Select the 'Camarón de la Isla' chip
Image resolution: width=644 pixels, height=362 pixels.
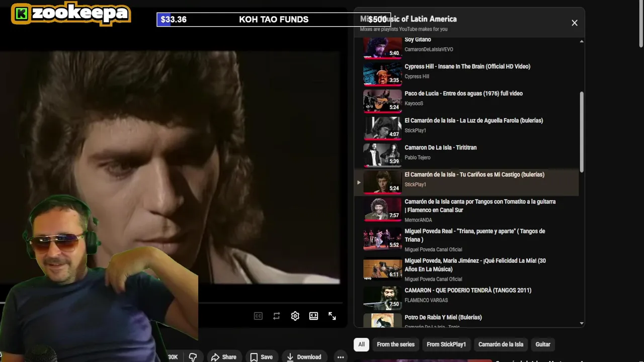click(501, 344)
